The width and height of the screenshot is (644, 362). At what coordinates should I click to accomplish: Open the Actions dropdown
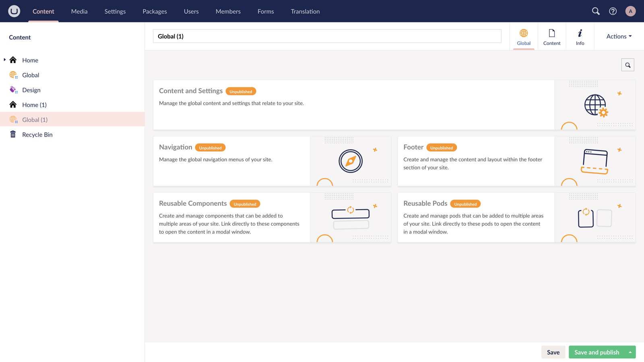tap(618, 36)
